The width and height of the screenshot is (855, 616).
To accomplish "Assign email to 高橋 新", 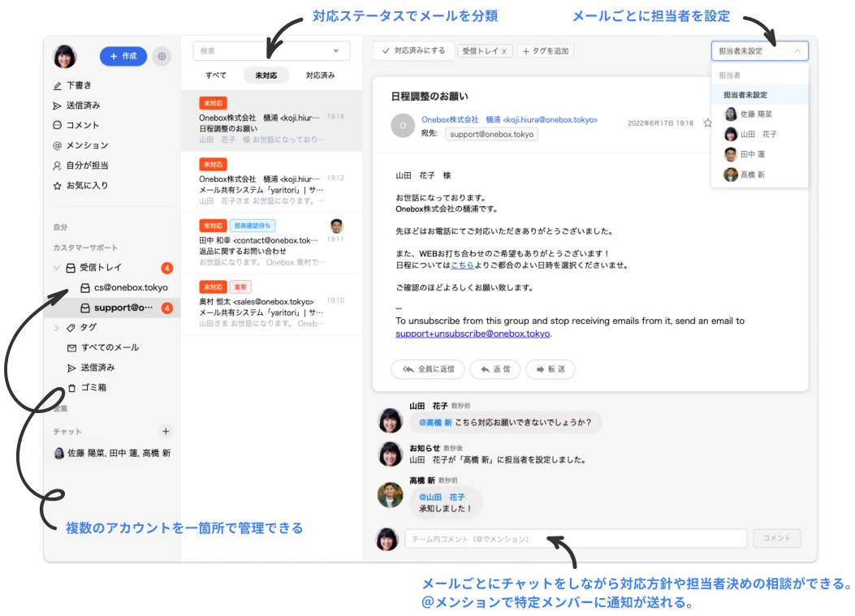I will 759,174.
